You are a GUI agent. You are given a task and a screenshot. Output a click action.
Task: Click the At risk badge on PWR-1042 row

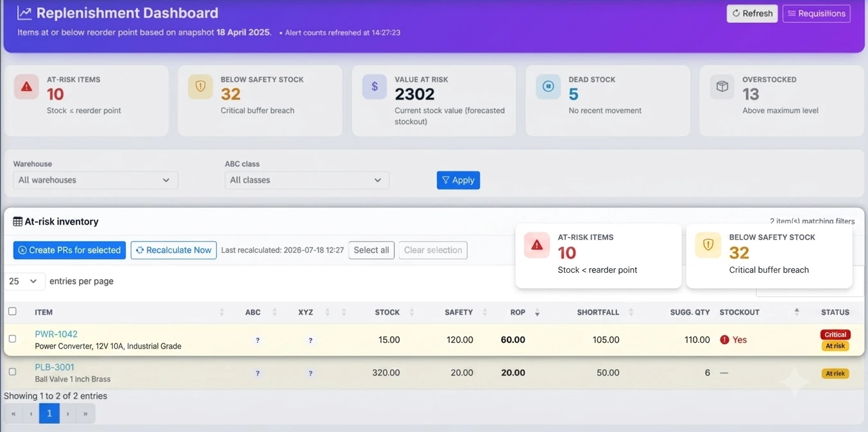835,346
